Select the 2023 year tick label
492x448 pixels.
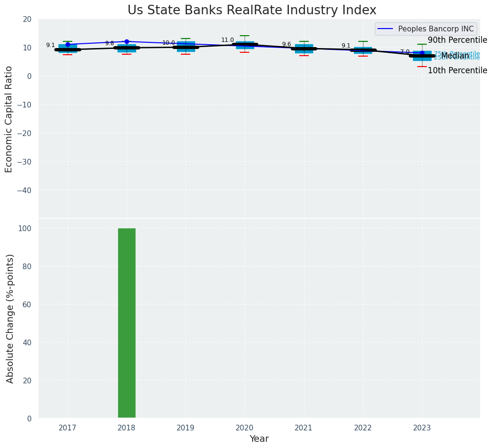(x=422, y=428)
